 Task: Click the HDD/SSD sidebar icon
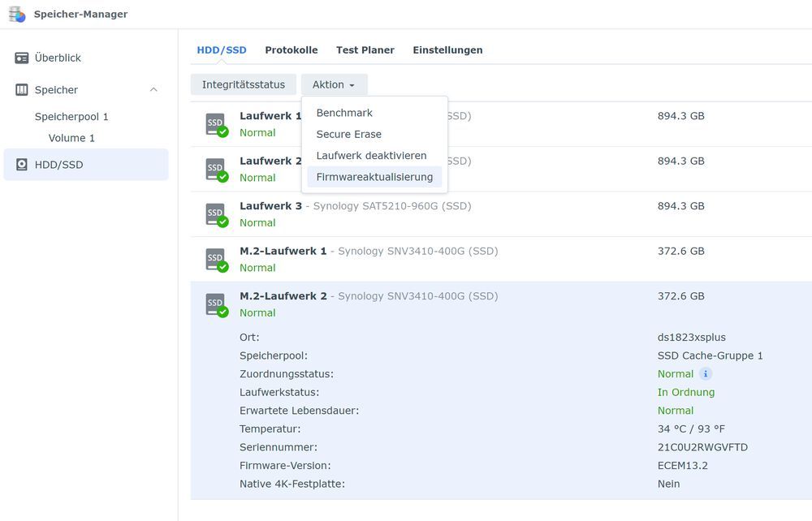tap(22, 165)
